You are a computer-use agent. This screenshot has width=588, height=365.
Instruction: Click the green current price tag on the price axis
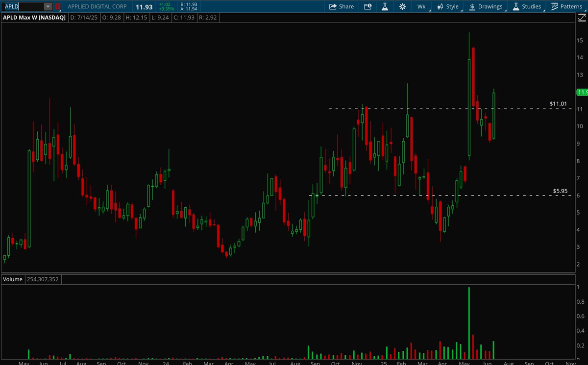point(582,92)
